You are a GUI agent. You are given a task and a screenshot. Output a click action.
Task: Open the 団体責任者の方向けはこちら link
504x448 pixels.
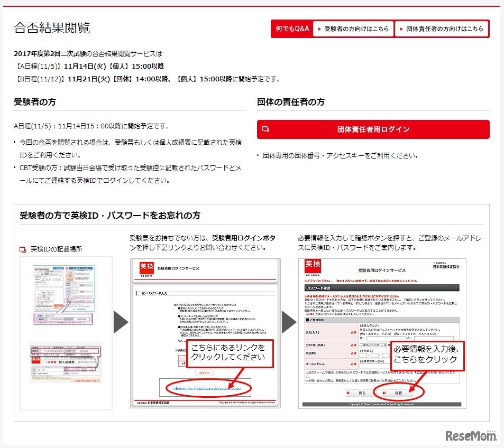pyautogui.click(x=444, y=29)
